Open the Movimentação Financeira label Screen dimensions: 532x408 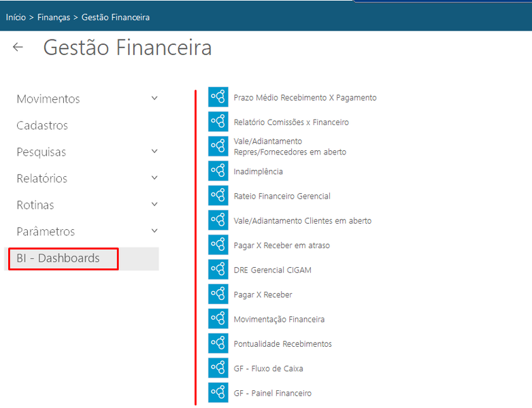tap(279, 319)
